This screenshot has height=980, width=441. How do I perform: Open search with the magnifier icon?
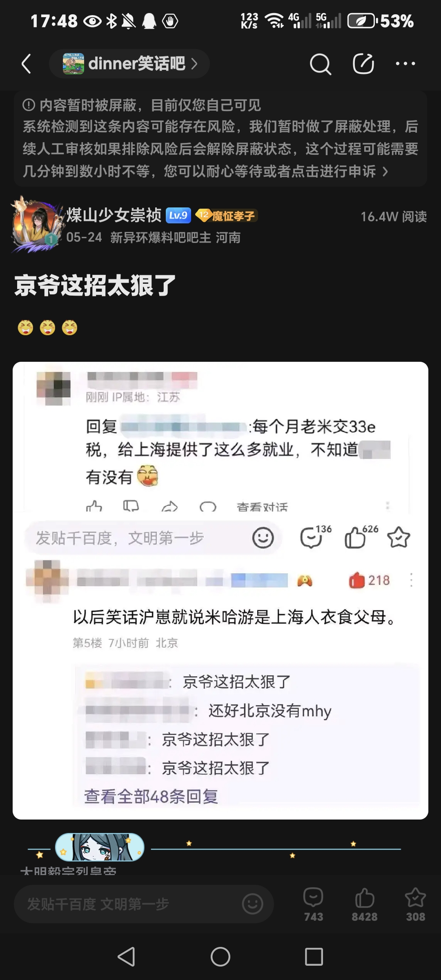pos(320,64)
